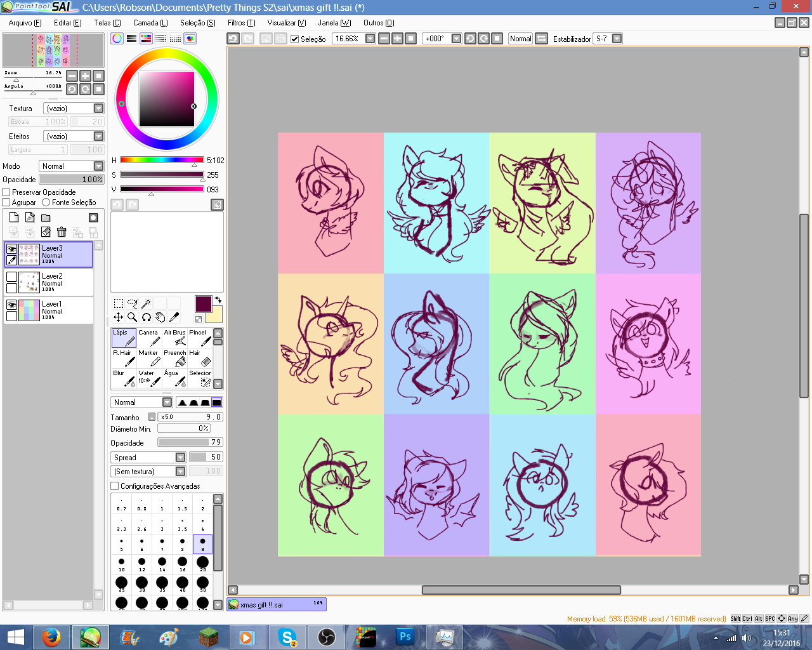Add a layer mask
Viewport: 812px width, 650px height.
click(93, 218)
